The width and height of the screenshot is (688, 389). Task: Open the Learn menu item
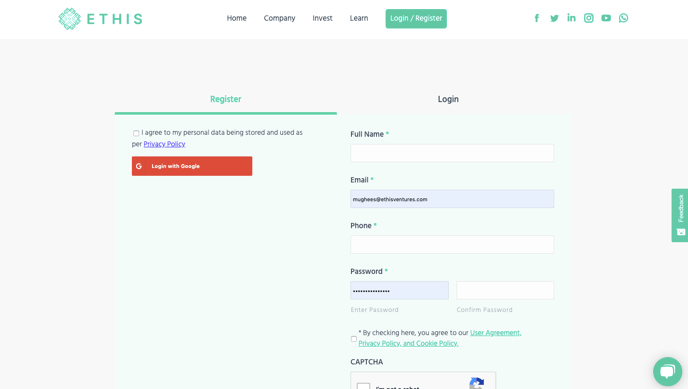[359, 18]
